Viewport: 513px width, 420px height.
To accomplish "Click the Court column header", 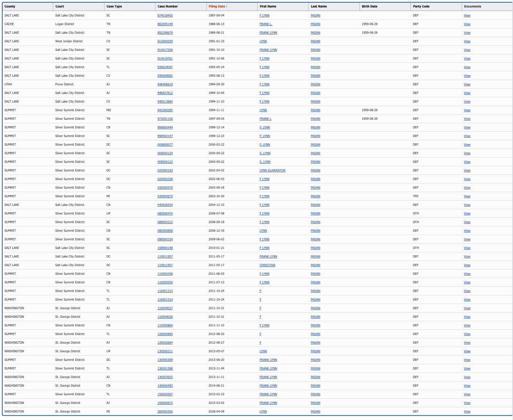I will point(60,6).
